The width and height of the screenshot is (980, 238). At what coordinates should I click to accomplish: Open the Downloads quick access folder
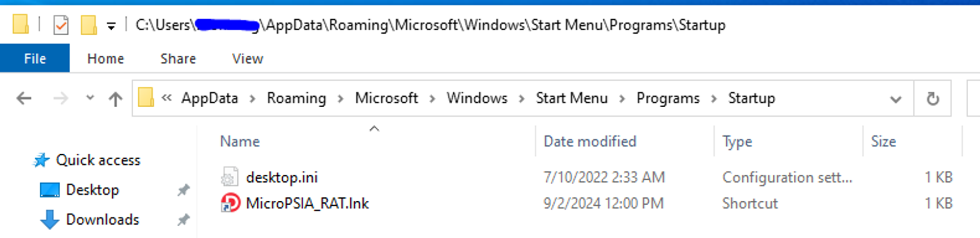[102, 219]
